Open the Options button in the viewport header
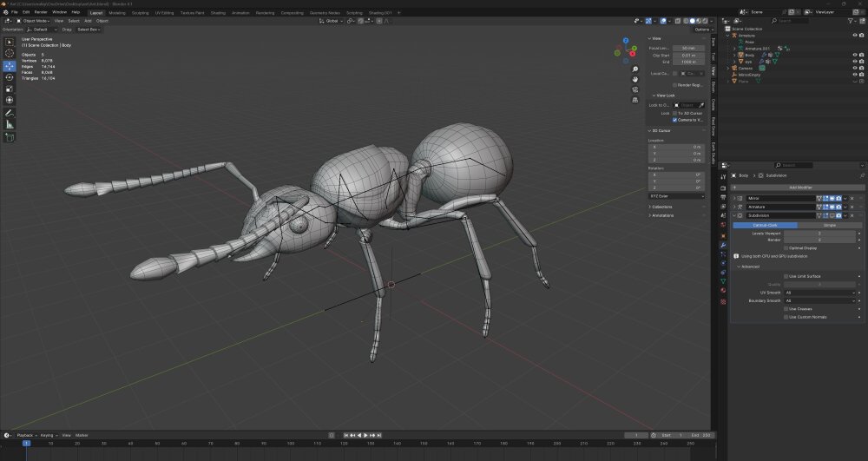 click(x=703, y=30)
